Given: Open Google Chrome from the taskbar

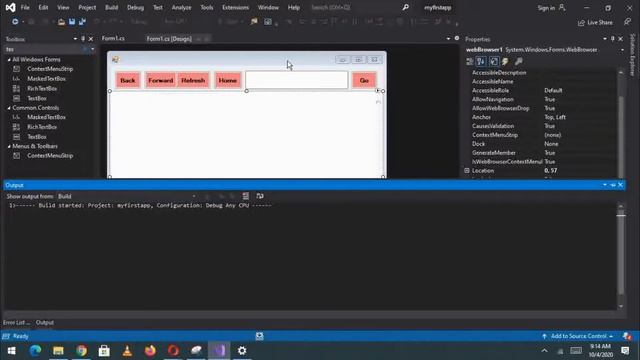Looking at the screenshot, I should click(82, 350).
